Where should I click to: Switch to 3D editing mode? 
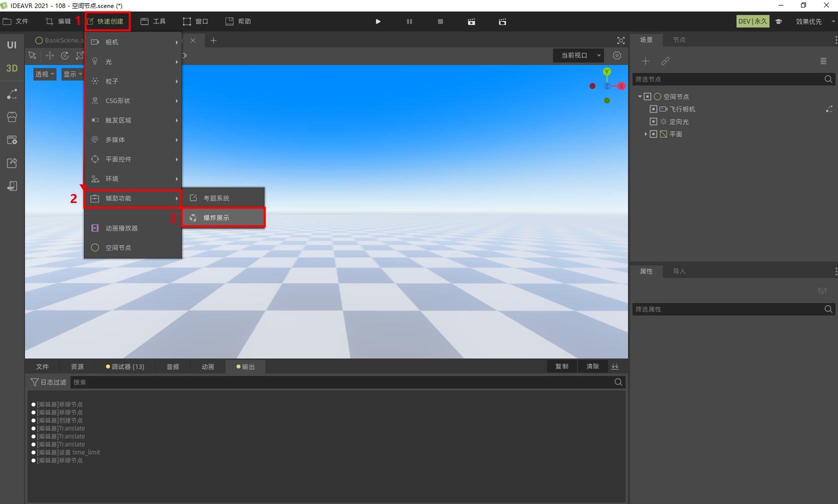(11, 68)
